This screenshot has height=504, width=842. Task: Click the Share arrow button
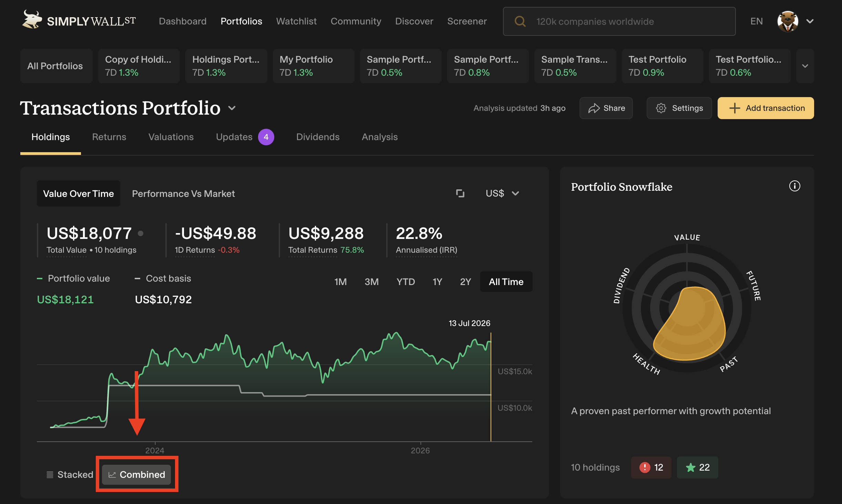[606, 108]
